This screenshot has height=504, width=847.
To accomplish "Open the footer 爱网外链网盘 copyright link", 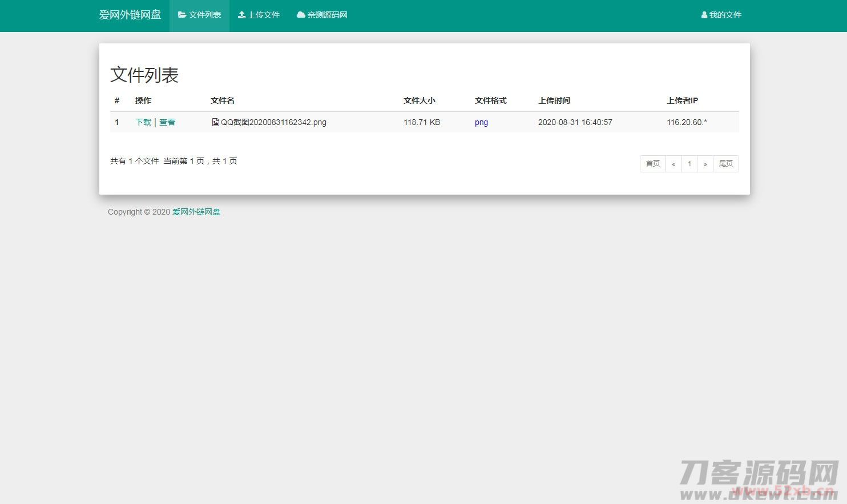I will coord(196,212).
